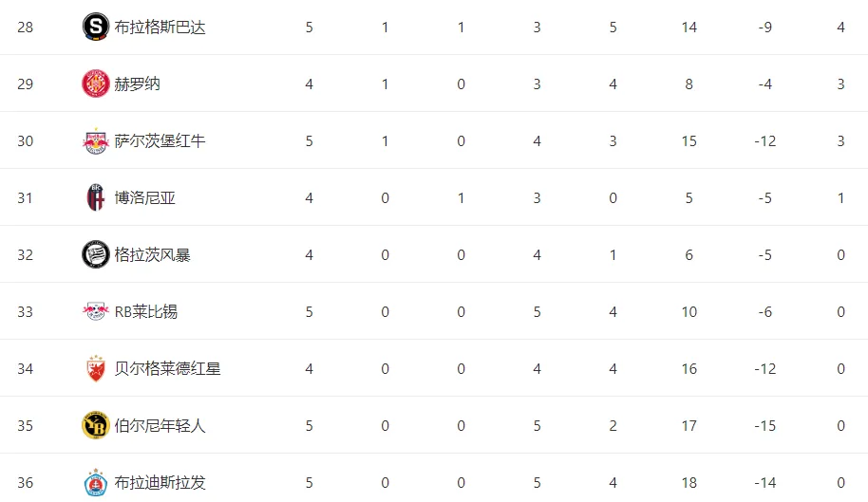
Task: Click goal difference -15 for 伯尔尼年轻人
Action: coord(764,426)
